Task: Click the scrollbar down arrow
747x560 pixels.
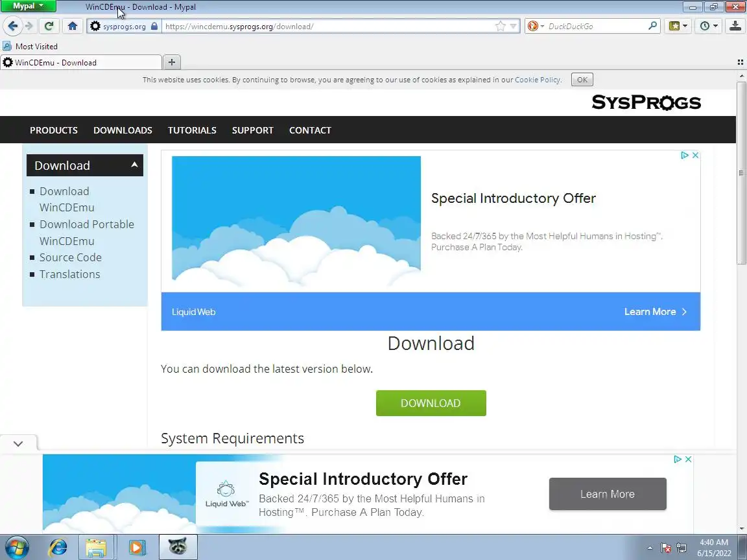Action: [x=741, y=529]
